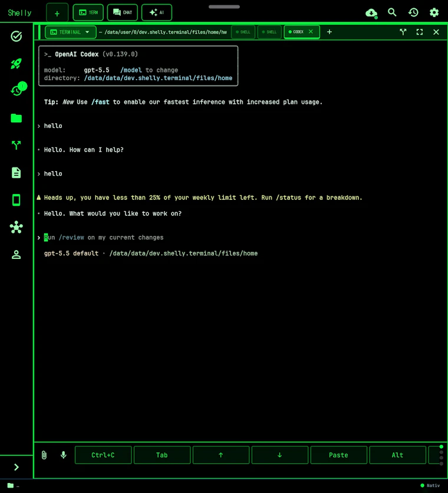Open the folder file browser in sidebar
The width and height of the screenshot is (448, 493).
(16, 118)
